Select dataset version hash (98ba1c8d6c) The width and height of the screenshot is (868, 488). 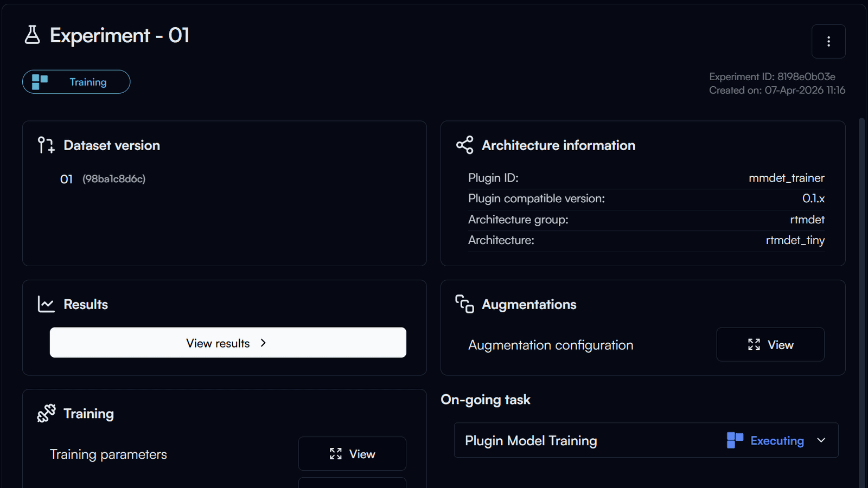(x=114, y=179)
